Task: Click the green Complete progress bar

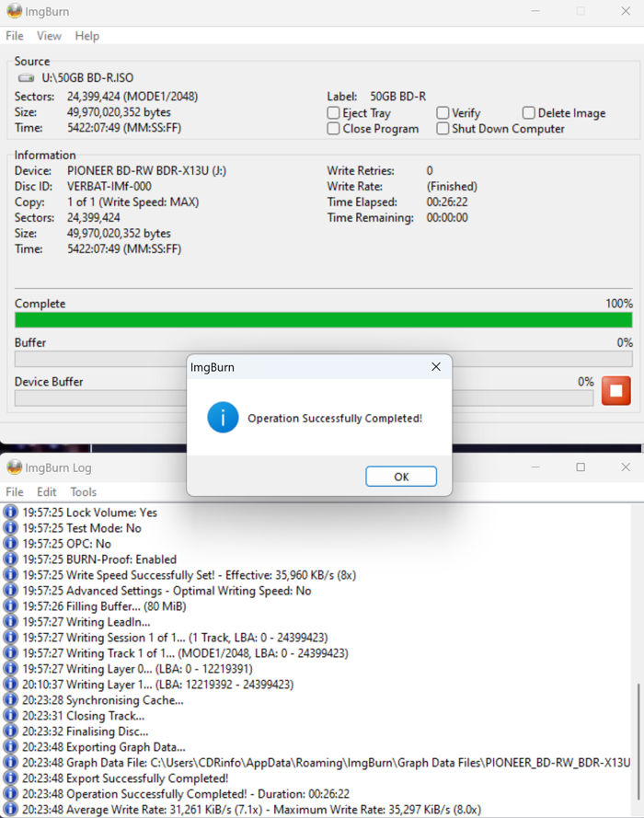Action: [323, 320]
